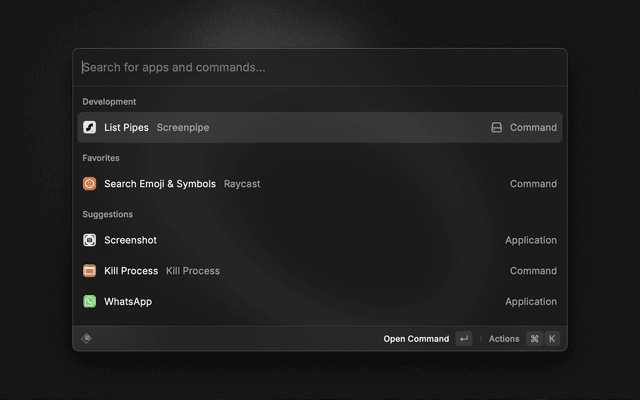Click the Screenshot app icon
This screenshot has width=640, height=400.
click(89, 240)
